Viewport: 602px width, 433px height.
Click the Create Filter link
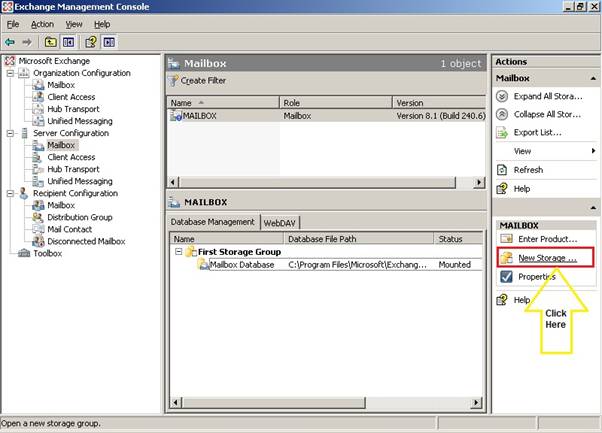click(203, 81)
